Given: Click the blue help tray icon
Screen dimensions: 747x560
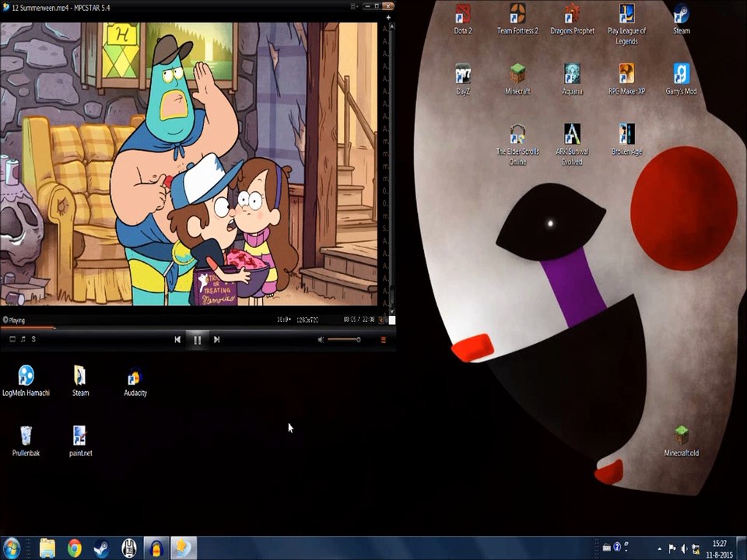Looking at the screenshot, I should 617,547.
